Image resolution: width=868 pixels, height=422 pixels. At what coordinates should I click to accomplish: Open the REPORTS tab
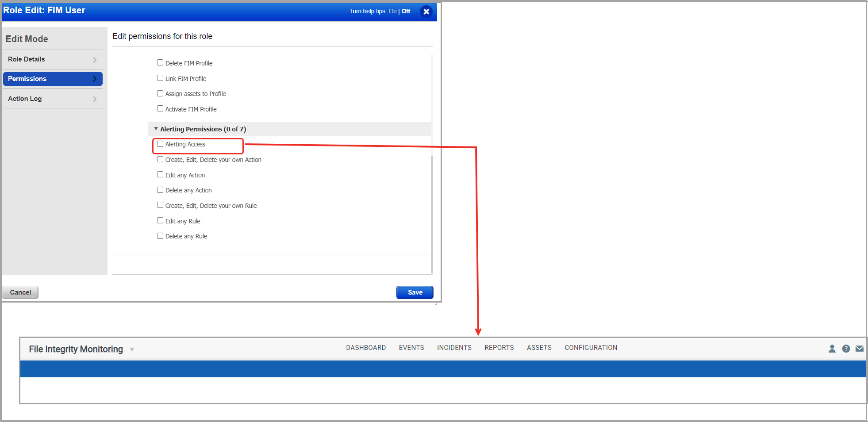499,348
